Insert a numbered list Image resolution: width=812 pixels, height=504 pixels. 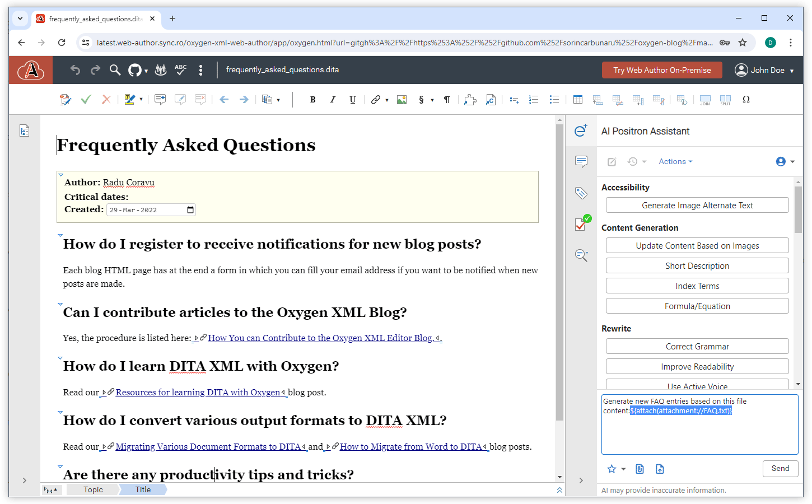(x=534, y=100)
